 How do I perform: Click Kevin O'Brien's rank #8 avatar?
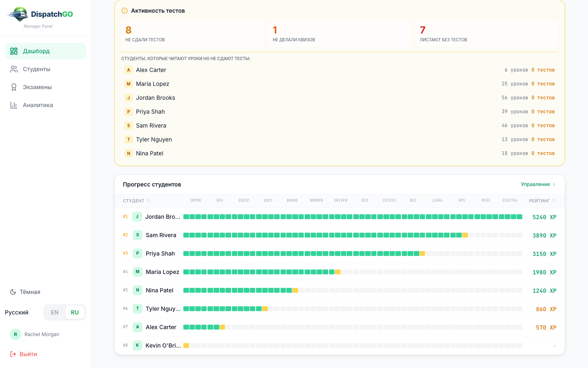tap(138, 346)
